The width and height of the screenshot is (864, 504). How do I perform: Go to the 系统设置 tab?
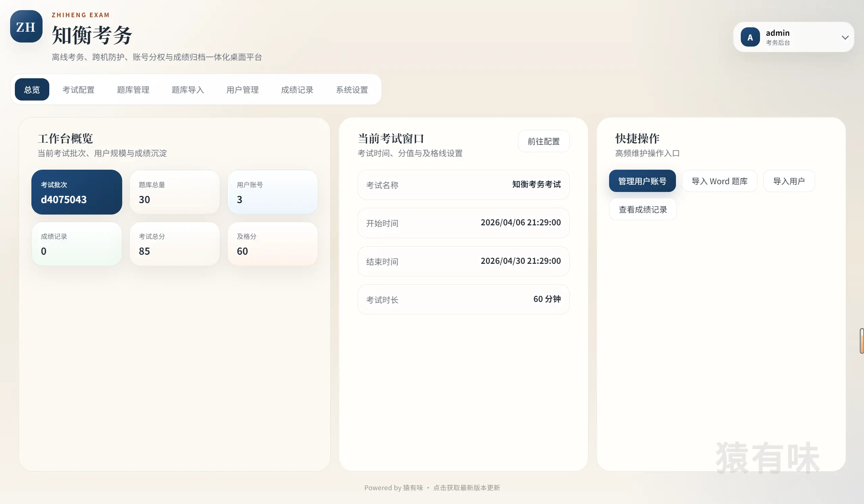tap(352, 89)
